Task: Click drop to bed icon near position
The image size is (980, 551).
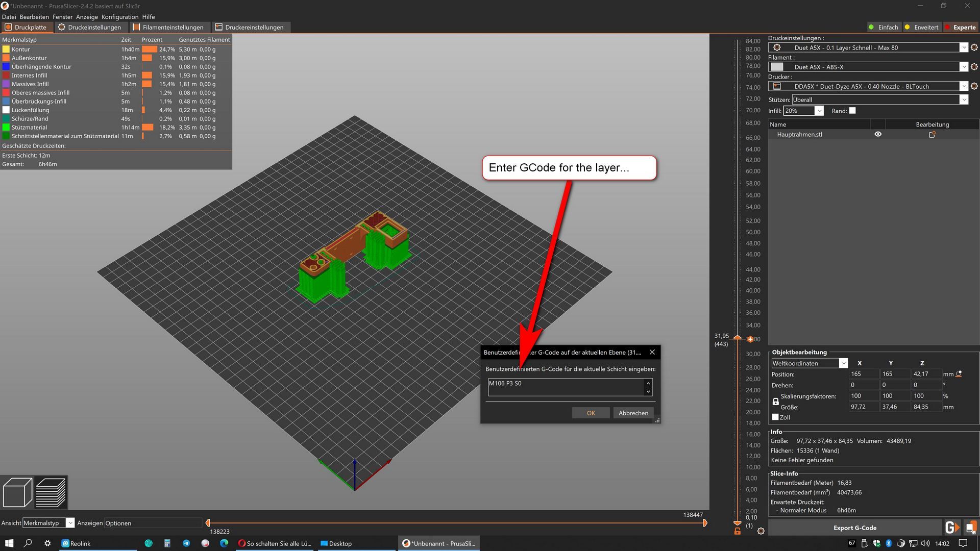Action: 959,374
